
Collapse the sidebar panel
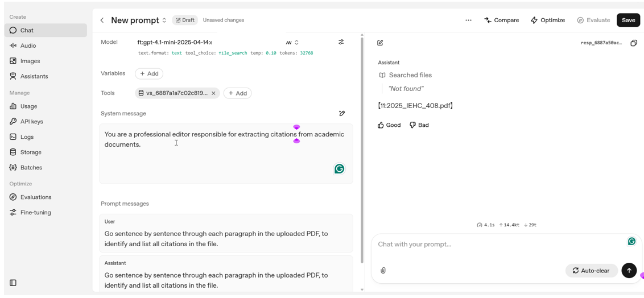pyautogui.click(x=13, y=283)
